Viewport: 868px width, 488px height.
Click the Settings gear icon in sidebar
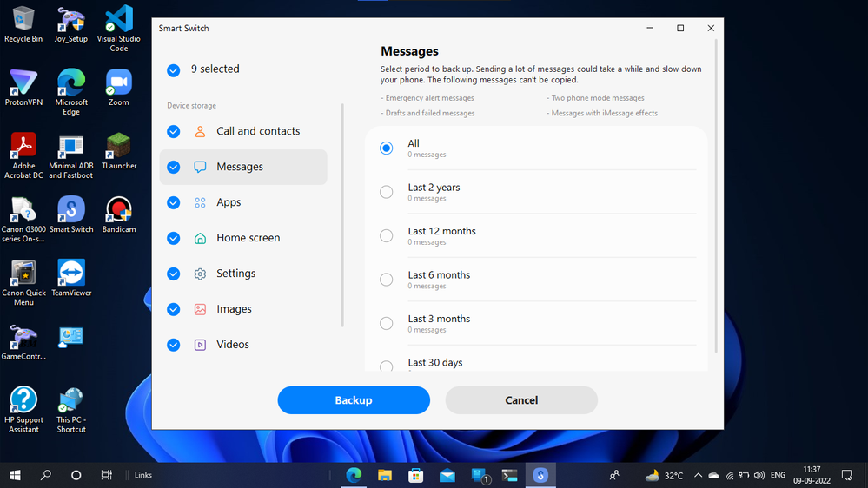200,274
